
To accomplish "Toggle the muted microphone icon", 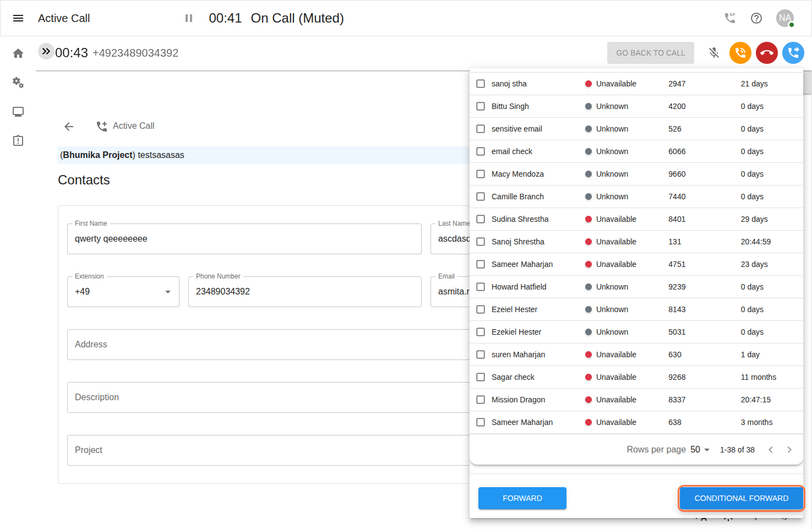I will coord(714,53).
